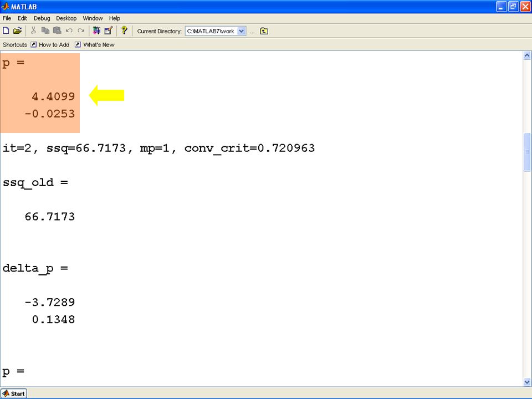This screenshot has width=532, height=399.
Task: Open Help with question mark icon
Action: click(124, 30)
